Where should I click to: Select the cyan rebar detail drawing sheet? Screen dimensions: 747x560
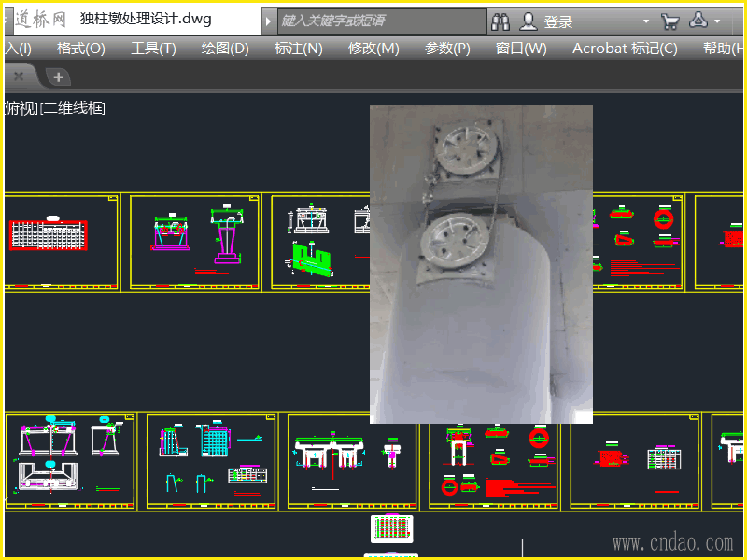coord(211,461)
